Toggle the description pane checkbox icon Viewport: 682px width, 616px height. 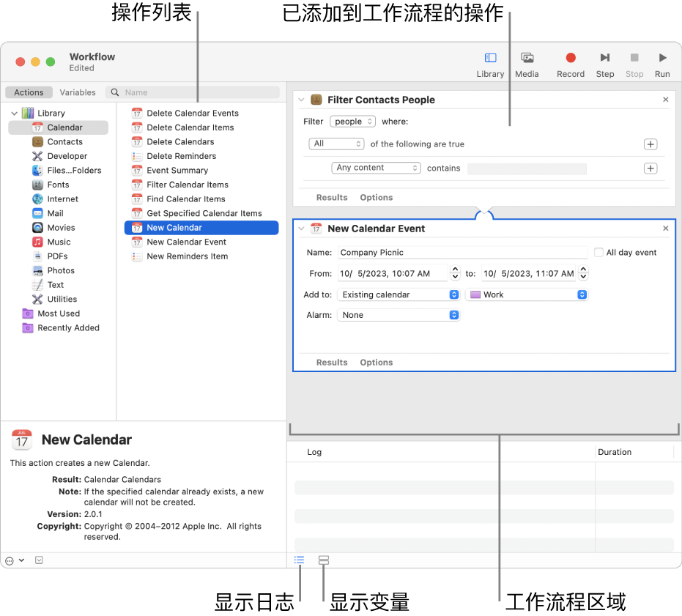pyautogui.click(x=39, y=560)
